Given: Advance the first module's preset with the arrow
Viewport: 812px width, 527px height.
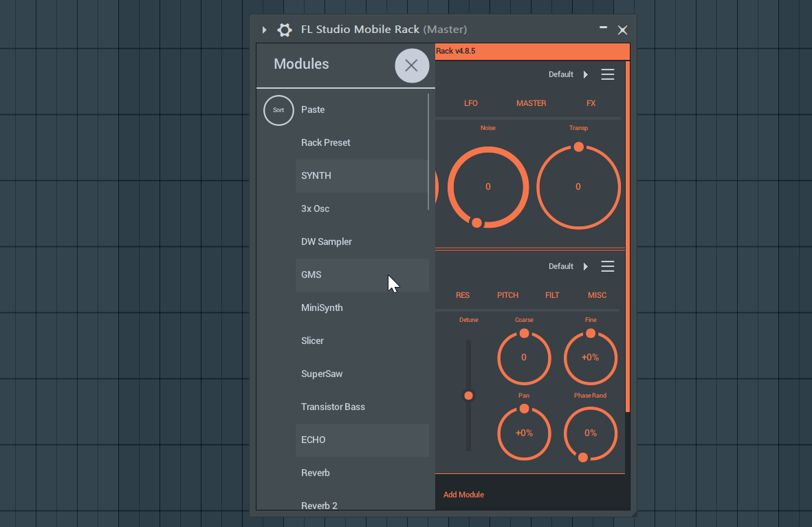Looking at the screenshot, I should click(x=586, y=74).
